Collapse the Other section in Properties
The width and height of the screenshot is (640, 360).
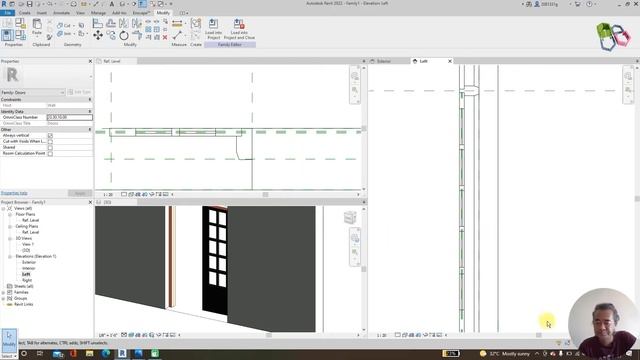coord(90,129)
